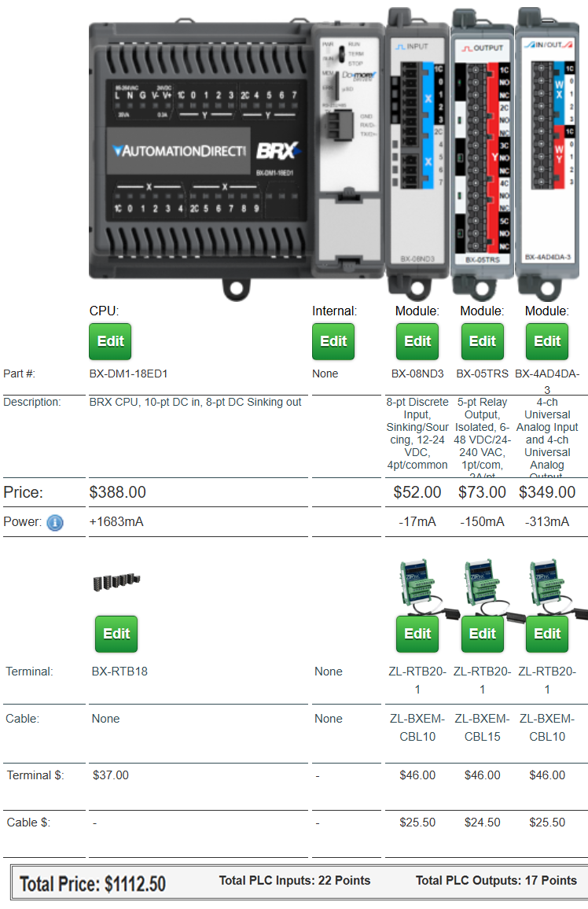Edit terminal for the BX-4AD4DA-3 module
Image resolution: width=588 pixels, height=909 pixels.
[x=548, y=634]
